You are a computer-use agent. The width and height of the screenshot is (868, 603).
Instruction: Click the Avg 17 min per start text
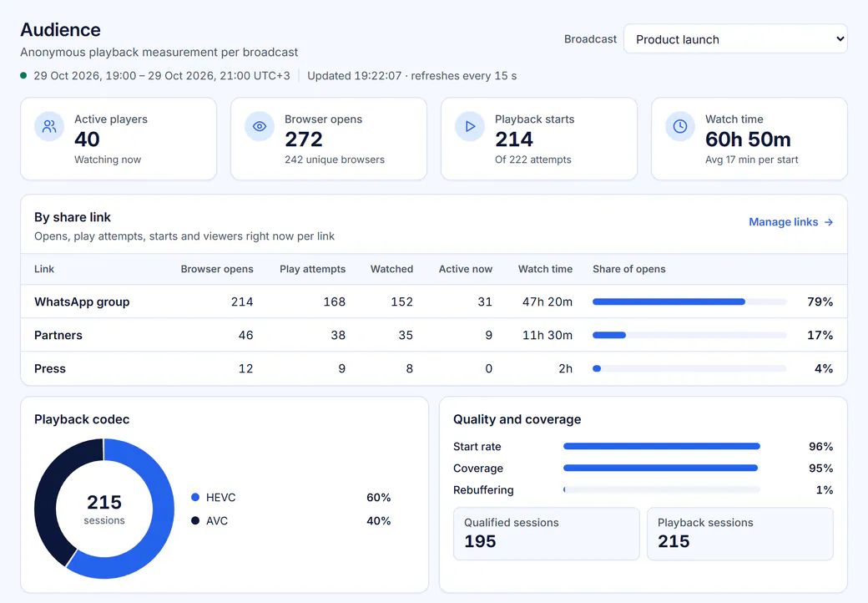(751, 160)
